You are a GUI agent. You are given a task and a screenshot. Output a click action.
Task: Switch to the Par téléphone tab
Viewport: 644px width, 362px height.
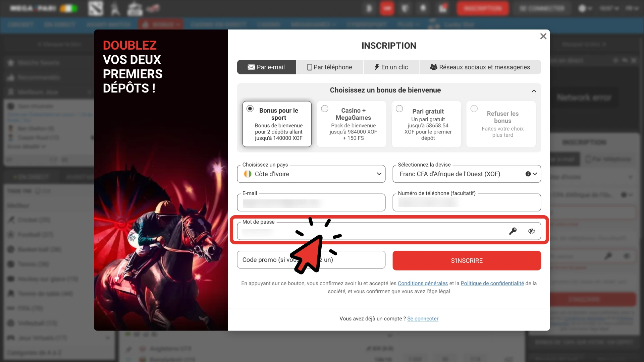330,67
